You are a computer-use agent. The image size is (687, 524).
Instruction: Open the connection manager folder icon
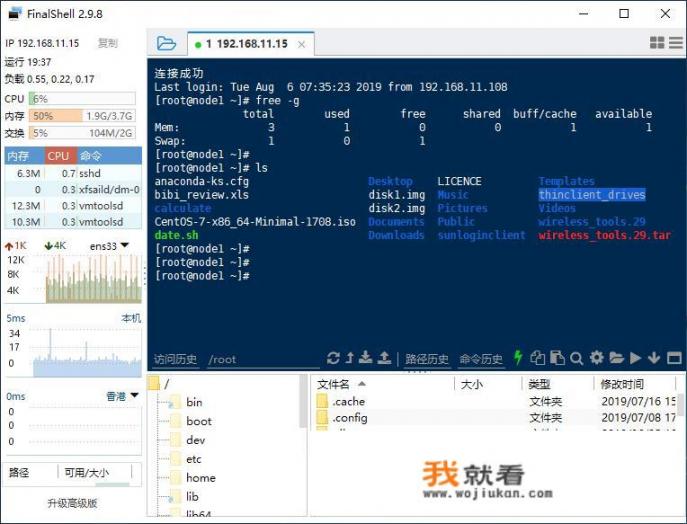[x=166, y=43]
